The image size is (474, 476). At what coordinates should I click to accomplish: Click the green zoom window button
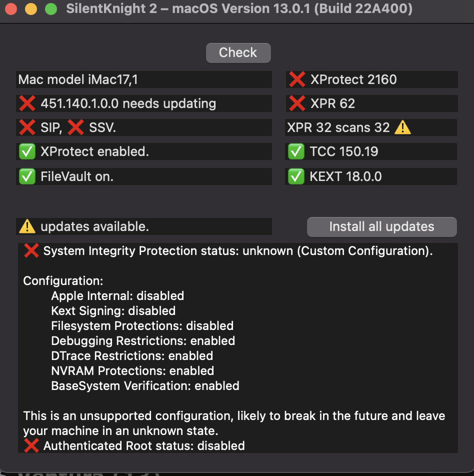point(50,9)
